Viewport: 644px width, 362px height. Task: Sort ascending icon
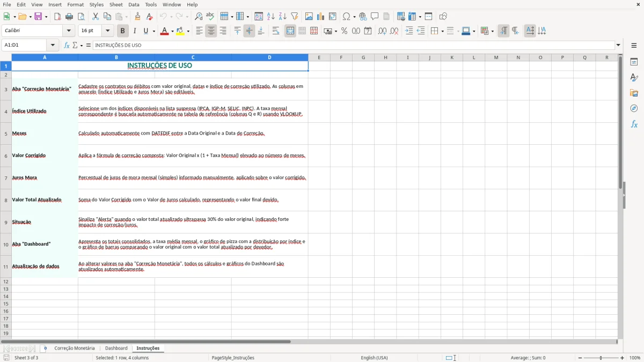[x=271, y=17]
